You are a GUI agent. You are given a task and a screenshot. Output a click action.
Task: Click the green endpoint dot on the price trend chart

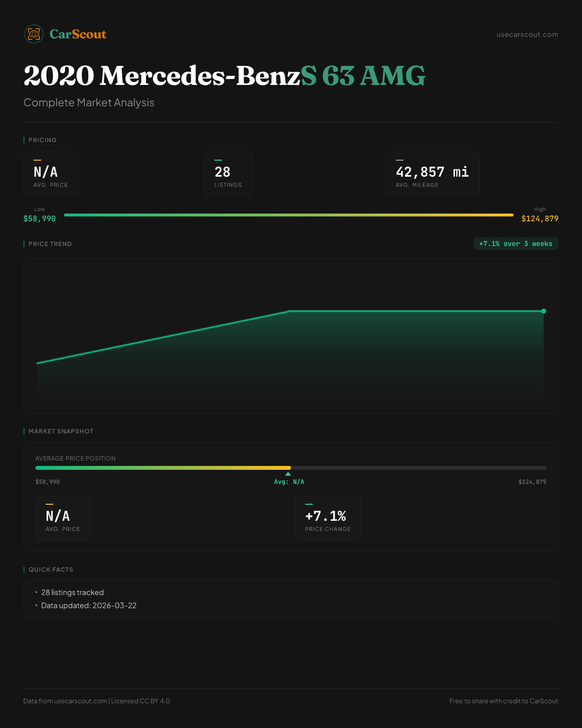click(544, 311)
